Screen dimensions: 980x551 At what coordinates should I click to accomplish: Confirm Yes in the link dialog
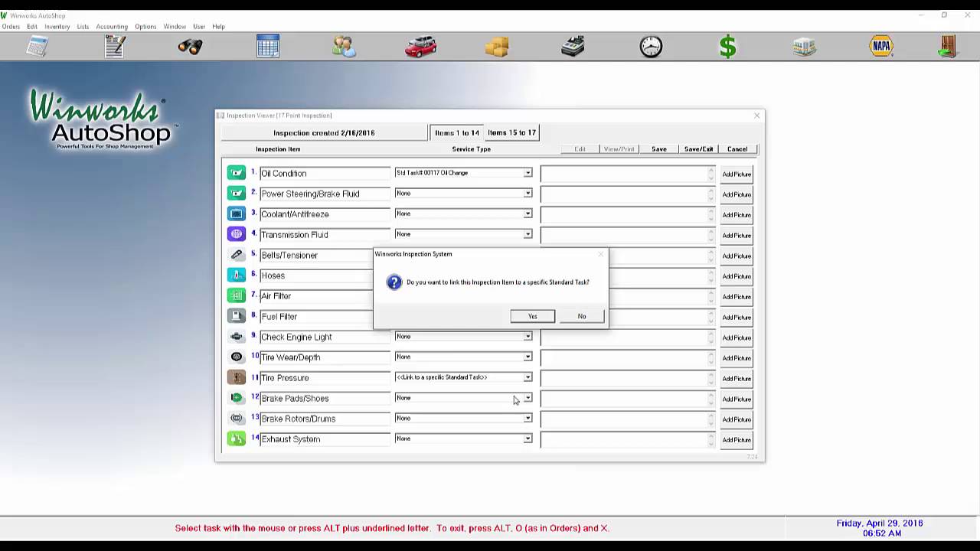(x=533, y=316)
